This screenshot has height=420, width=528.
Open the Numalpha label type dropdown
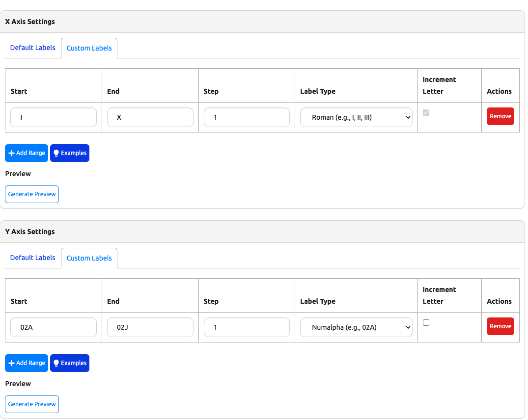tap(356, 327)
